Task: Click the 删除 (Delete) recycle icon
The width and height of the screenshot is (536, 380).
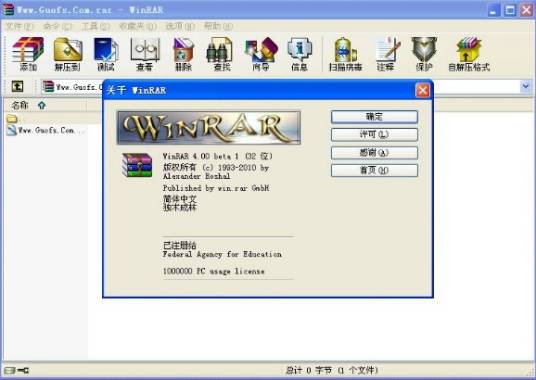Action: click(x=184, y=54)
